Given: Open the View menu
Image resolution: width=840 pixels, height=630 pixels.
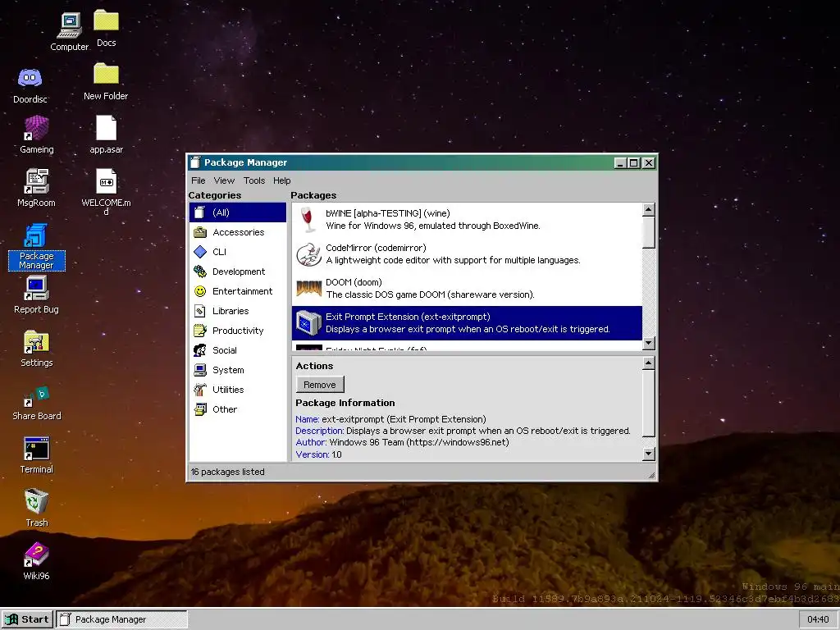Looking at the screenshot, I should click(224, 180).
